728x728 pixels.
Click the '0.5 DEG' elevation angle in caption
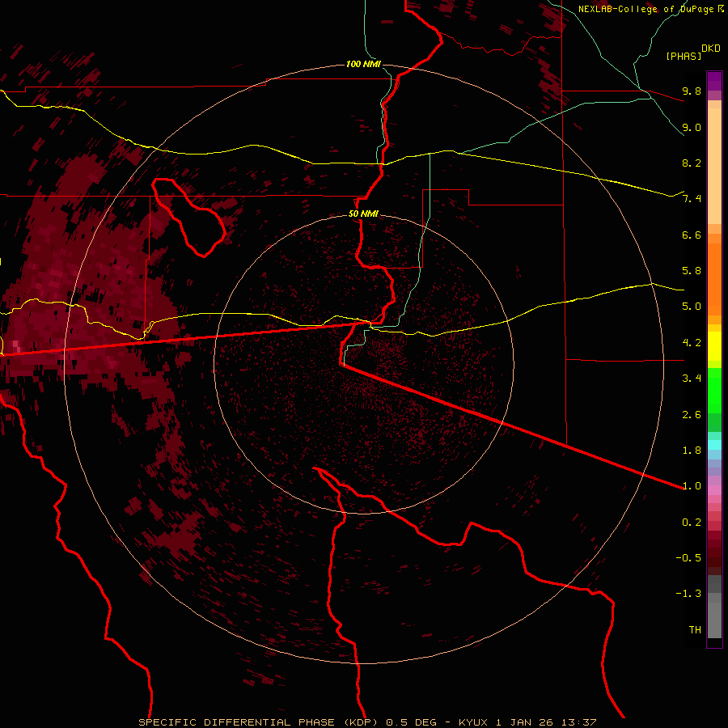tap(412, 722)
